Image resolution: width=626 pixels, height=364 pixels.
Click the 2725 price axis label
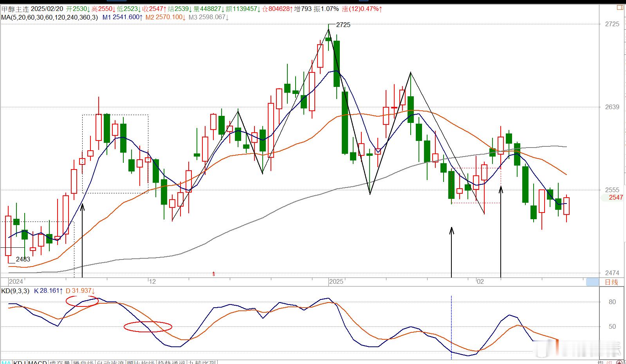(x=612, y=24)
